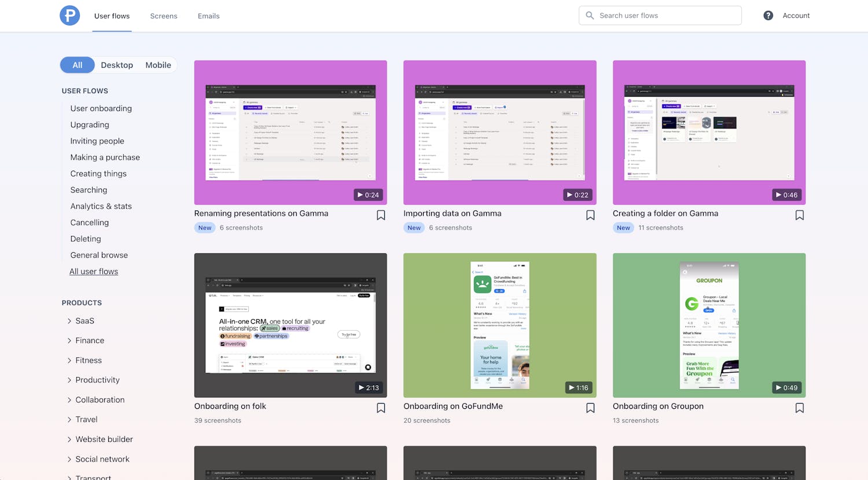Bookmark the Importing data on Gamma flow
Screen dimensions: 868x480
click(590, 215)
